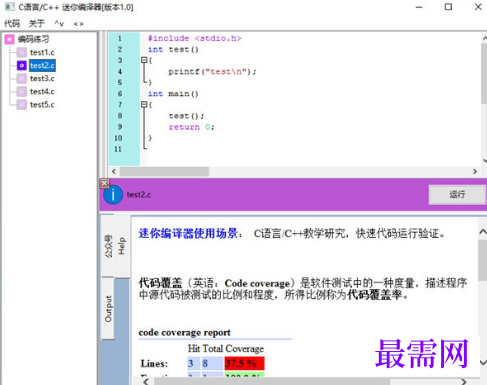Viewport: 487px width, 385px height.
Task: Click the <> menu item
Action: coord(78,24)
